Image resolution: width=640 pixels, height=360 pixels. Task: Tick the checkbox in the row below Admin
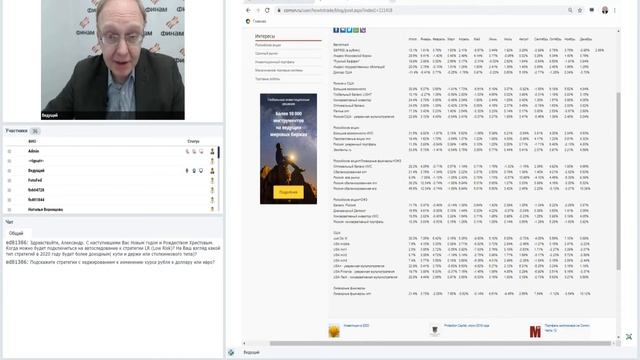coord(9,161)
